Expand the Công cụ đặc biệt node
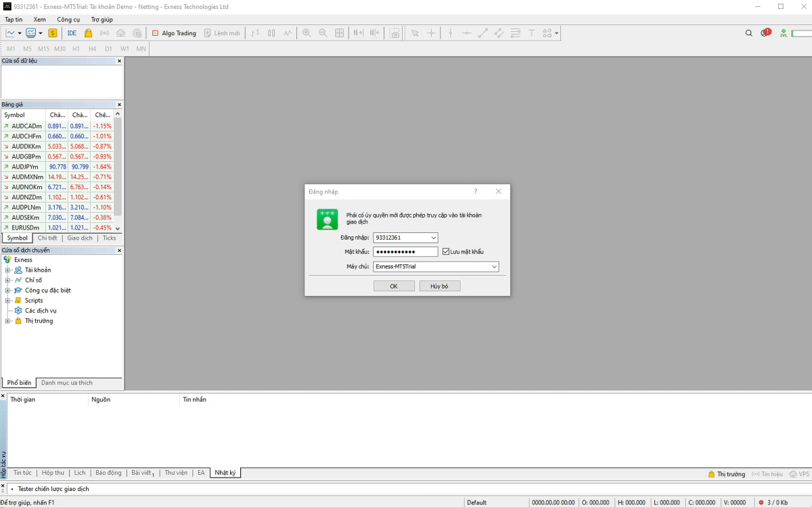Image resolution: width=812 pixels, height=508 pixels. click(x=8, y=291)
